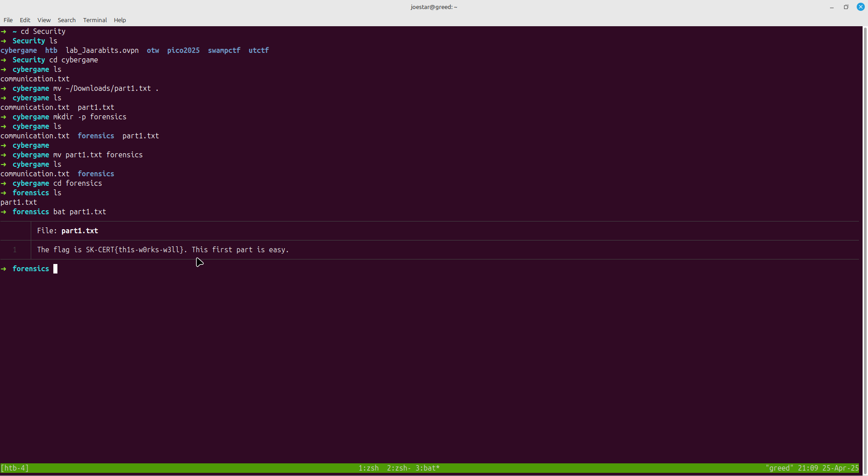This screenshot has width=868, height=476.
Task: Switch to tmux window 1:zsh
Action: [x=368, y=468]
